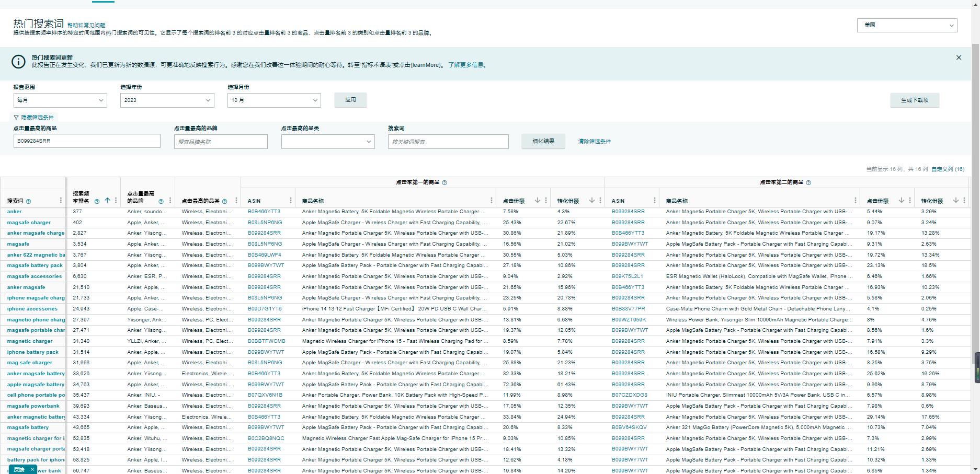Open three-dot menu of 点击份额 under 点击率第一的商品
Image resolution: width=980 pixels, height=474 pixels.
546,201
